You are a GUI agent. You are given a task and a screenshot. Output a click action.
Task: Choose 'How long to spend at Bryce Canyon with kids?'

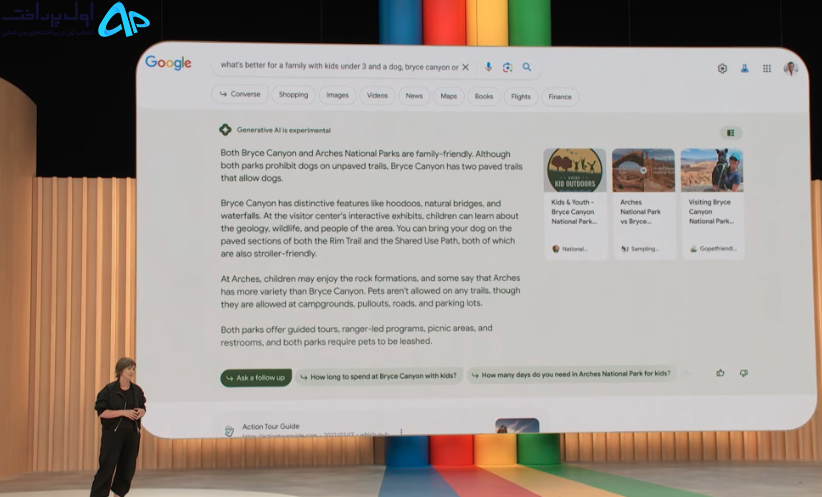coord(379,376)
